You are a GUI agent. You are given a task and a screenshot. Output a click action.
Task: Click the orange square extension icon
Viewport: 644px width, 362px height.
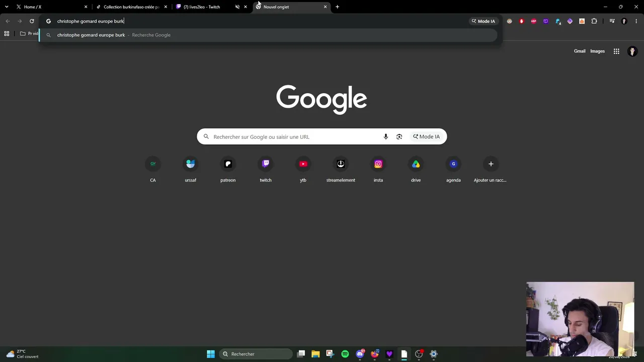point(582,21)
